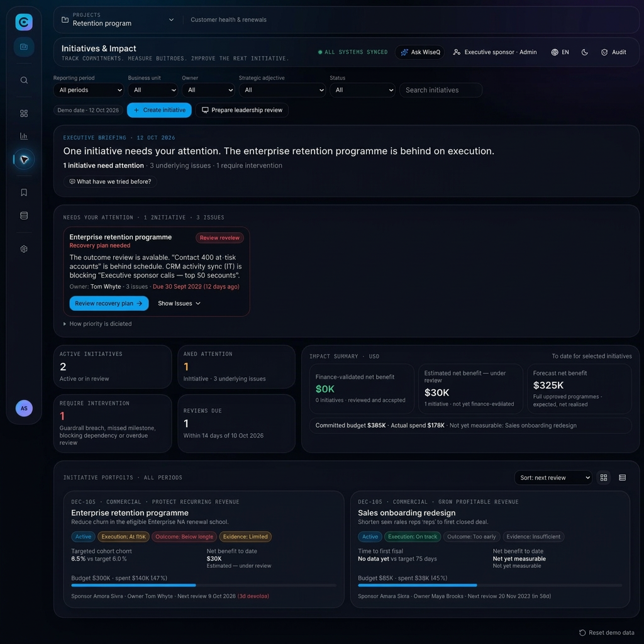Open the Owner filter dropdown
Viewport: 644px width, 644px height.
tap(209, 90)
